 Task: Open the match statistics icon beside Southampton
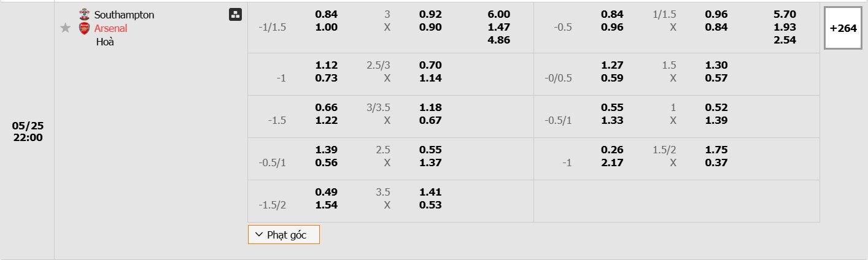pos(235,15)
